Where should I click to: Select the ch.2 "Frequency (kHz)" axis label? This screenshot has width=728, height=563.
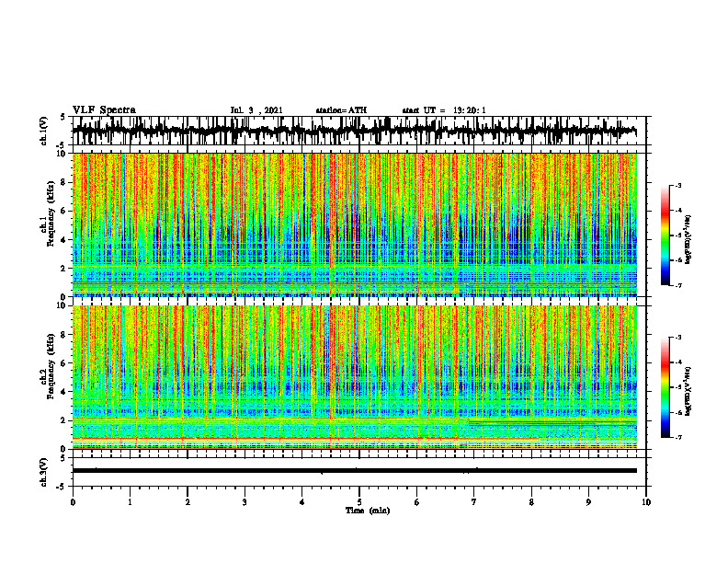[51, 366]
